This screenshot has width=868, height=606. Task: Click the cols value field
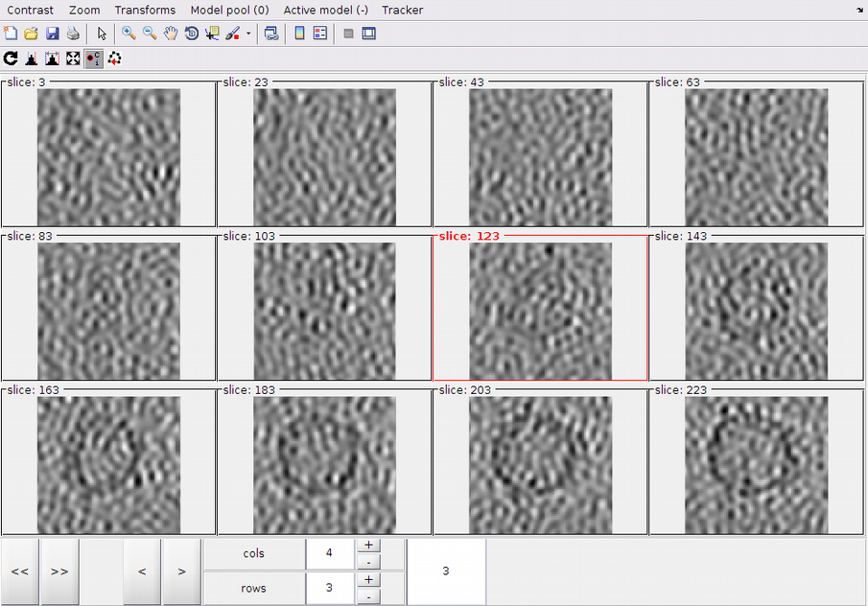329,553
